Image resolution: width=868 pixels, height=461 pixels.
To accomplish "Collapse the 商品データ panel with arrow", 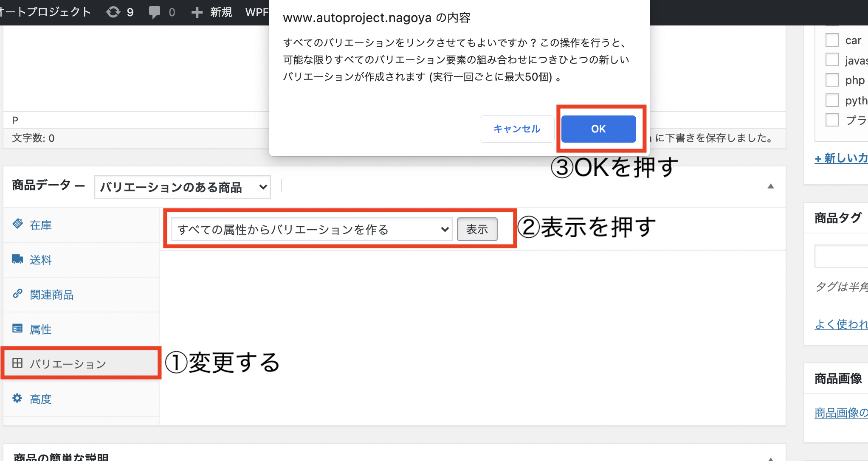I will click(x=770, y=186).
